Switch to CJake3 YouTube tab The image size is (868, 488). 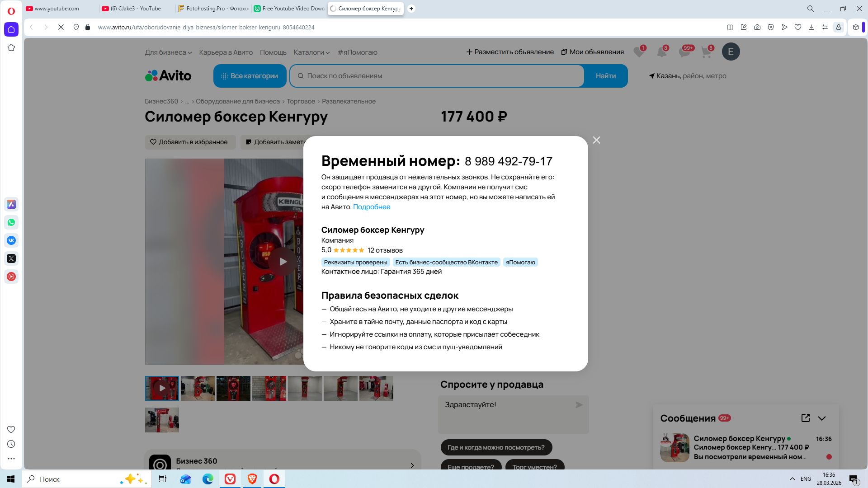136,9
